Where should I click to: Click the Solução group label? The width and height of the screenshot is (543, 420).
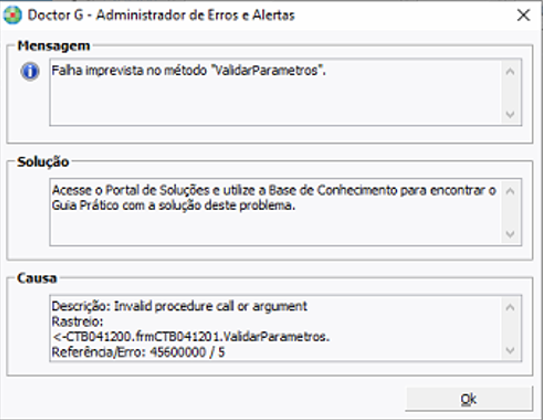pos(43,162)
